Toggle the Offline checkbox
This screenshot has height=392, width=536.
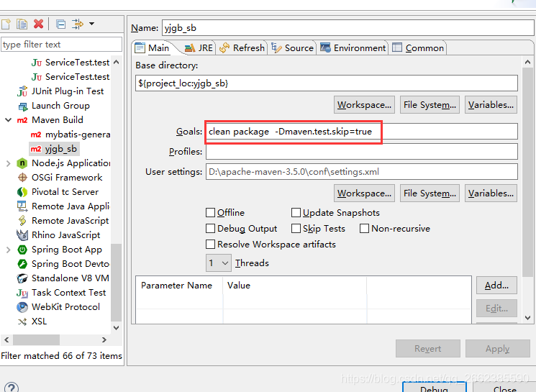(211, 213)
